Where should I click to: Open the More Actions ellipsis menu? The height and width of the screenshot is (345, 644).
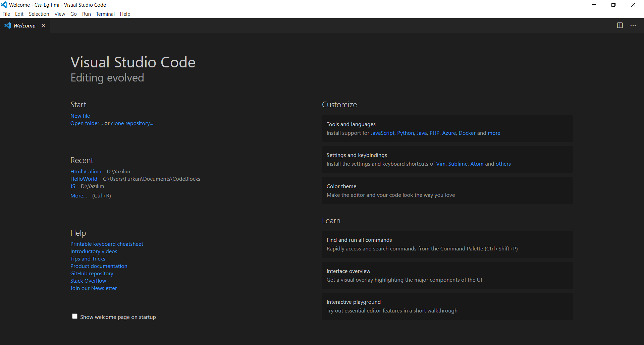pos(633,25)
